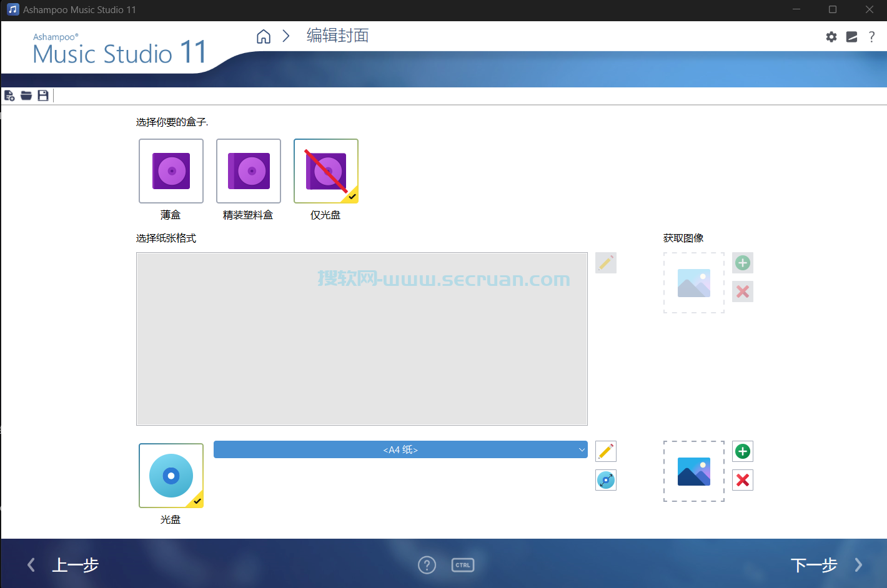Image resolution: width=887 pixels, height=588 pixels.
Task: Select the 精装塑料盒 jewel case option
Action: pyautogui.click(x=249, y=171)
